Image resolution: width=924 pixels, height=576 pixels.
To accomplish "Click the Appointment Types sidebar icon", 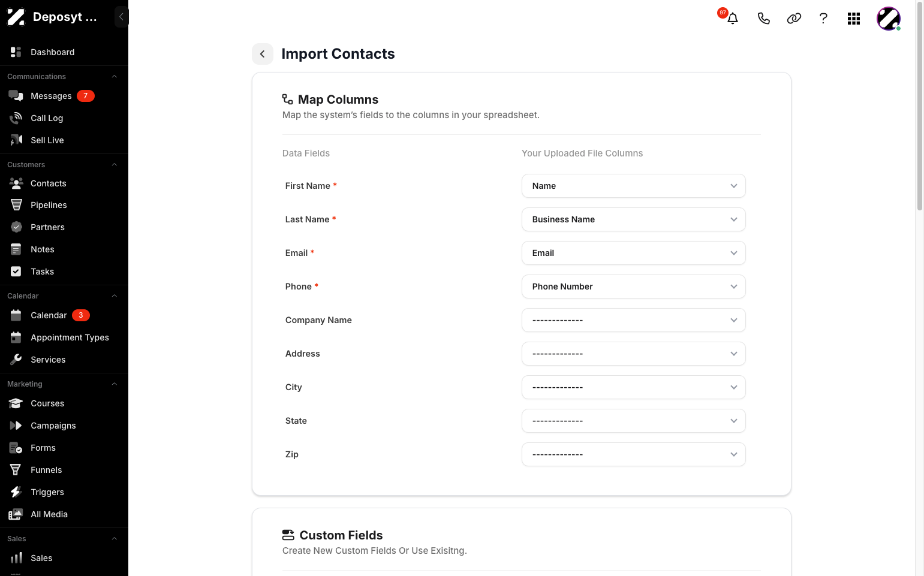I will pyautogui.click(x=16, y=337).
